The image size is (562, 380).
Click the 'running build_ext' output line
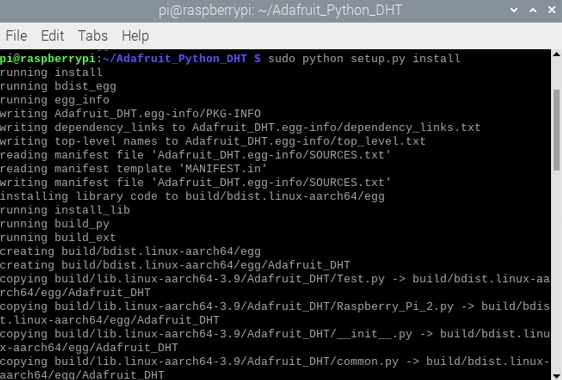[58, 237]
